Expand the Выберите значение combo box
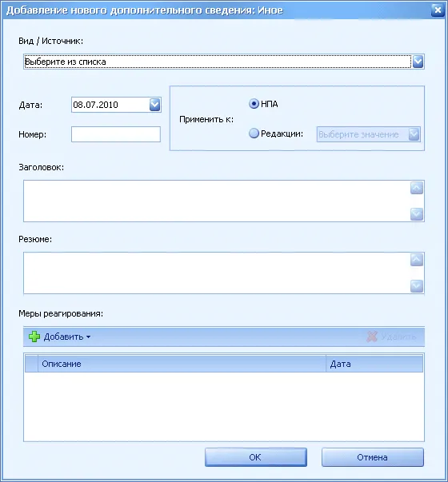This screenshot has width=448, height=482. point(414,134)
